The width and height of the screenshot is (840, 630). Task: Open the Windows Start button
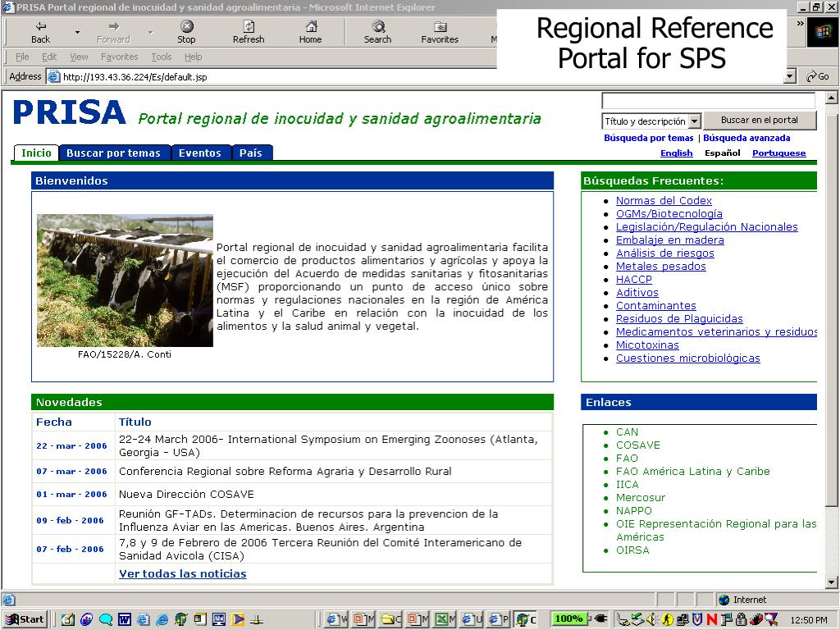(25, 619)
